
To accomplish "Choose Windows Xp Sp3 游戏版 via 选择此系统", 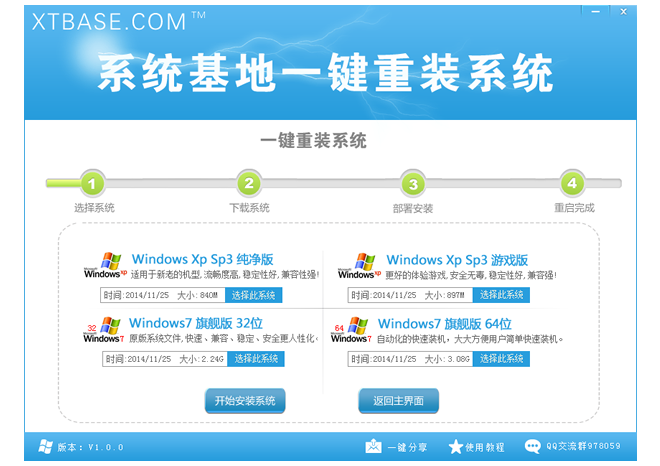I will (x=502, y=295).
